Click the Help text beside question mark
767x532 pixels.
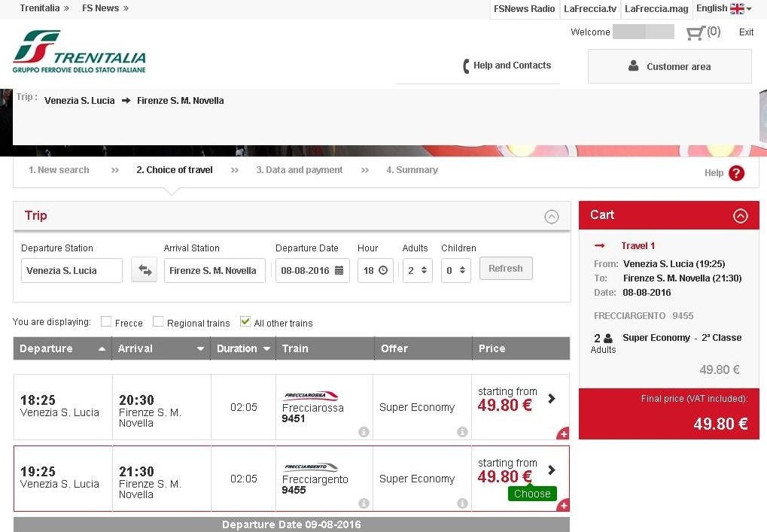(x=714, y=172)
